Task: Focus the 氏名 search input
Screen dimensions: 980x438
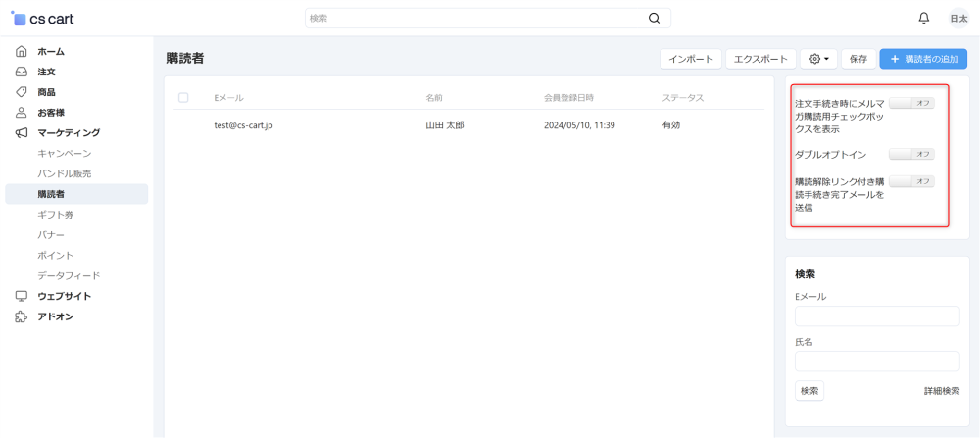Action: pos(877,362)
